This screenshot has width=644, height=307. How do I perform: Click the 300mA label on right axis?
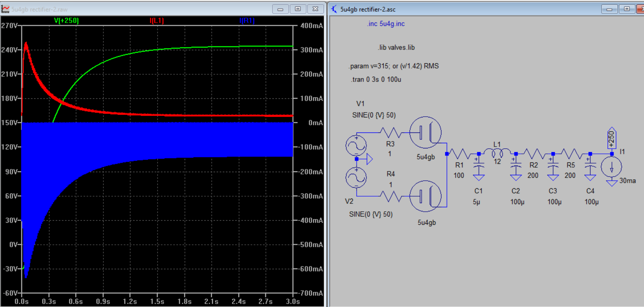312,50
